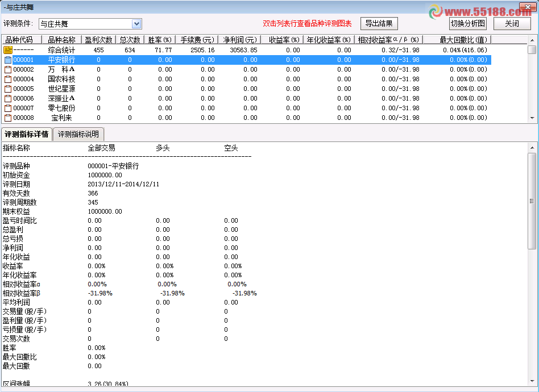Click the 评测周期数 value 345

(x=93, y=202)
